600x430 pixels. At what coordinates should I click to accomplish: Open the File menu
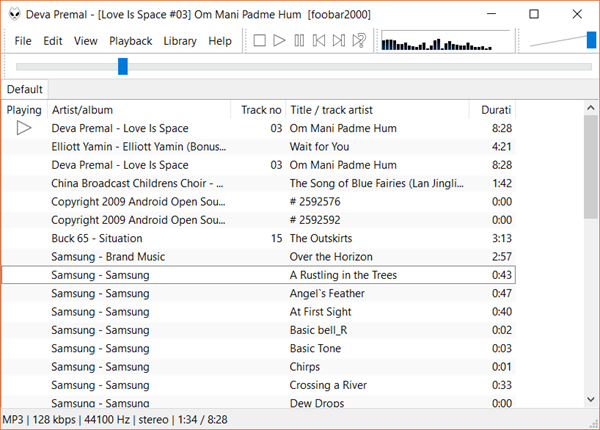[23, 41]
